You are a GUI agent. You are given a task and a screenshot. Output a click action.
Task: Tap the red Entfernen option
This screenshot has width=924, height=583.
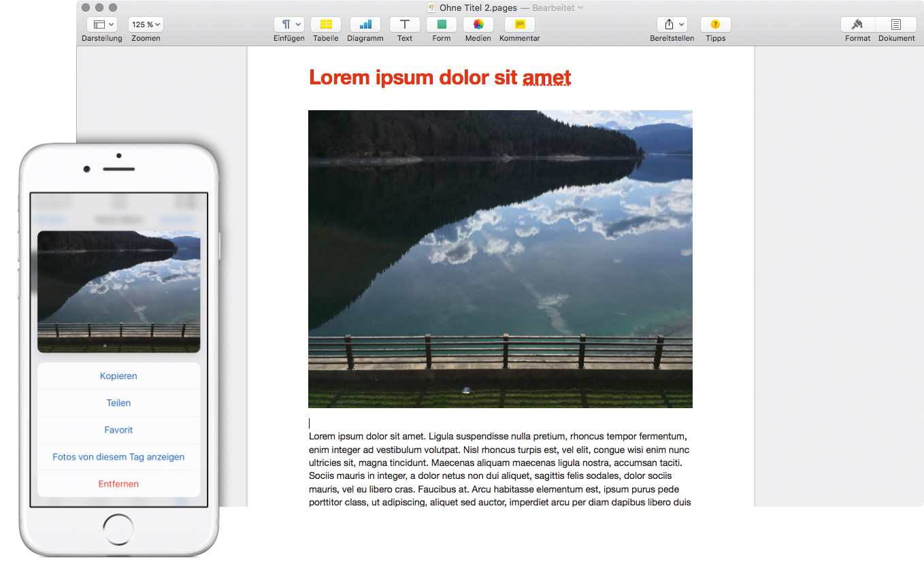(118, 484)
